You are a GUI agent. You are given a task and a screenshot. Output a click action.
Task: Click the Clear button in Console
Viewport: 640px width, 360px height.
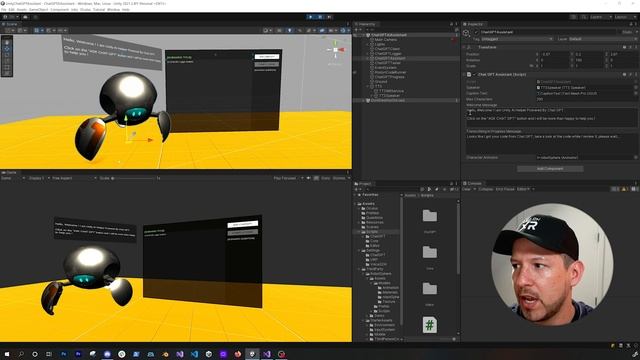467,189
